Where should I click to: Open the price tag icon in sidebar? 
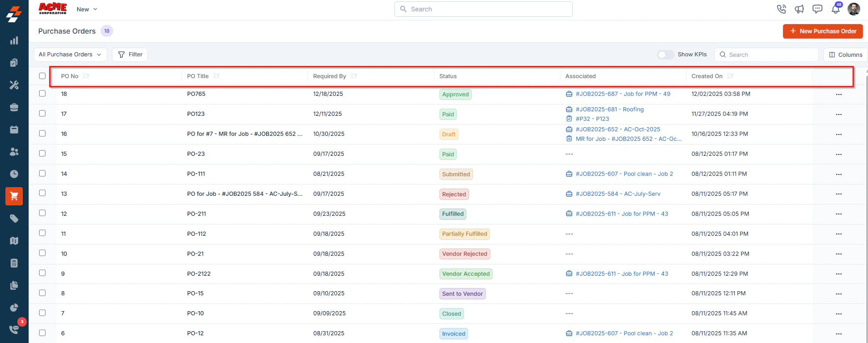point(14,219)
